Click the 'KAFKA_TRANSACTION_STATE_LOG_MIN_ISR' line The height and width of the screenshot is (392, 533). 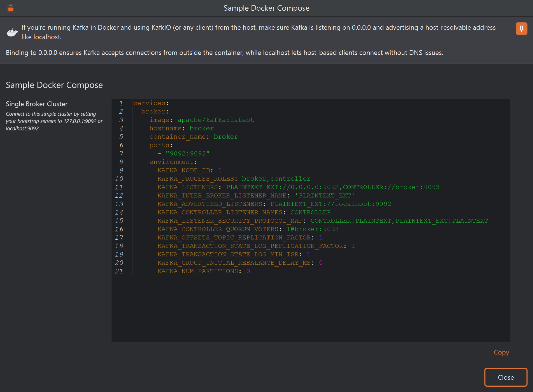click(234, 254)
